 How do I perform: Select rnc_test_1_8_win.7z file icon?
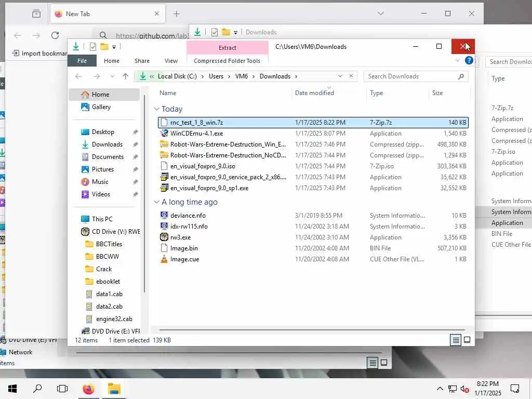pos(164,123)
